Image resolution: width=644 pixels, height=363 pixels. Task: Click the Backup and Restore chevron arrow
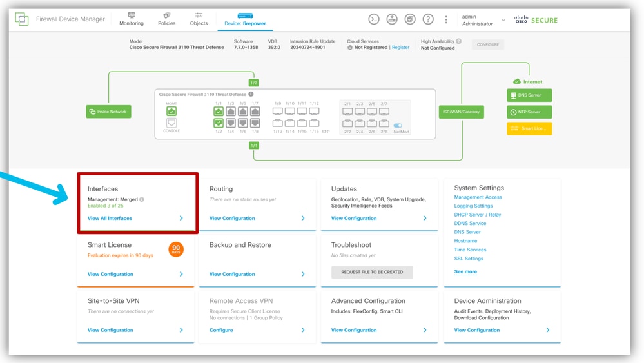303,274
